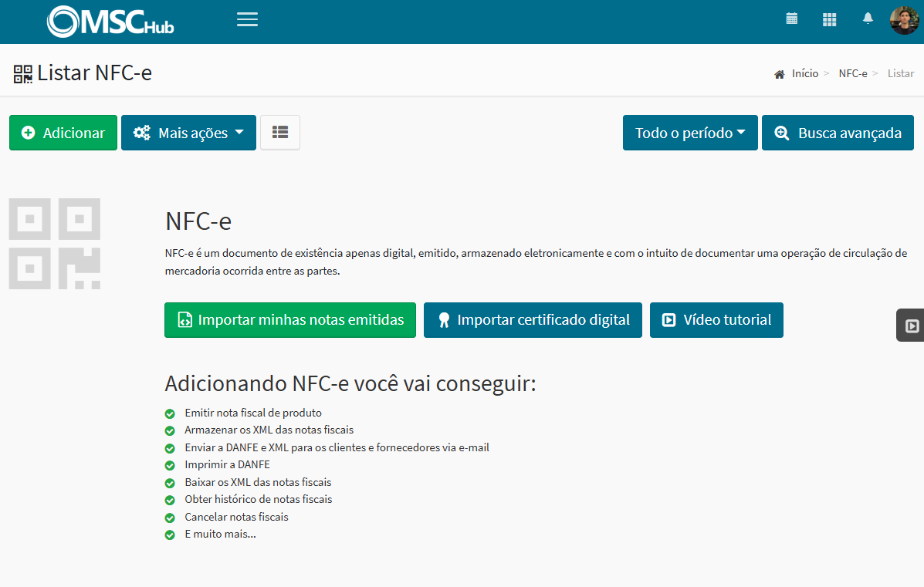
Task: Navigate to Início in the breadcrumb
Action: point(805,73)
